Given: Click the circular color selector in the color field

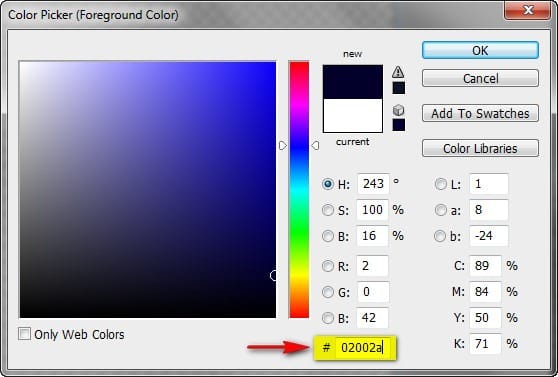Looking at the screenshot, I should [274, 275].
